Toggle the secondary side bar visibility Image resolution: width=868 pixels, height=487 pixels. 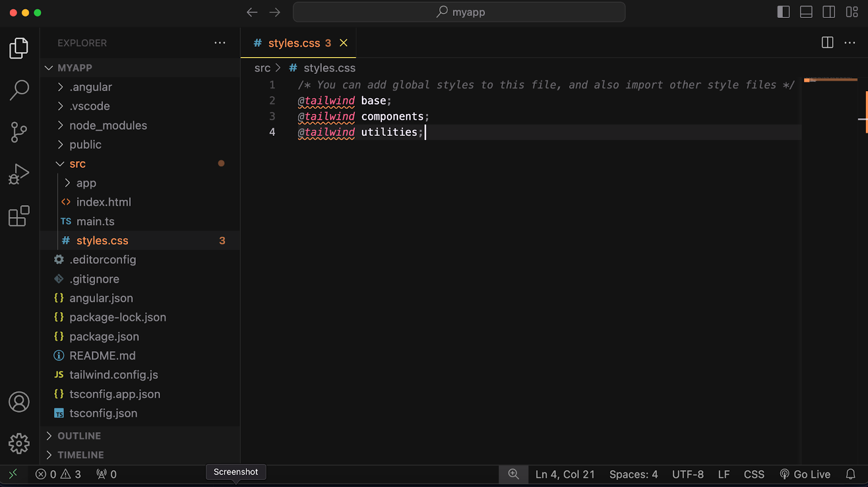click(829, 12)
